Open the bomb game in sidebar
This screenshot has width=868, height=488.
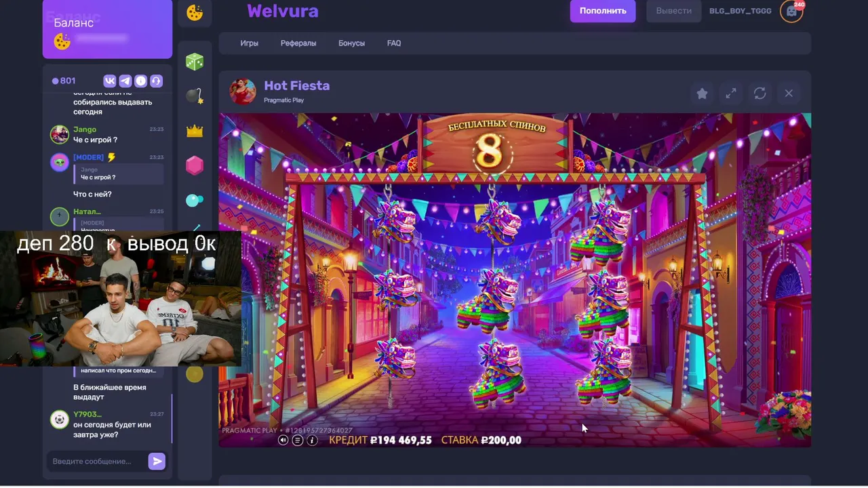[195, 96]
